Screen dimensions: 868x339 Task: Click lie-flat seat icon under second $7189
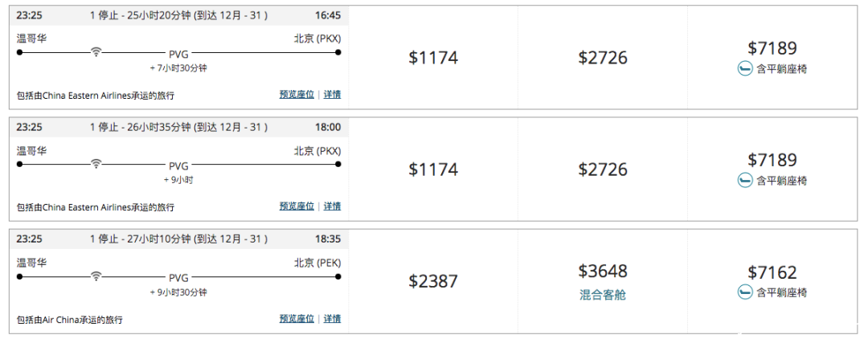(745, 180)
